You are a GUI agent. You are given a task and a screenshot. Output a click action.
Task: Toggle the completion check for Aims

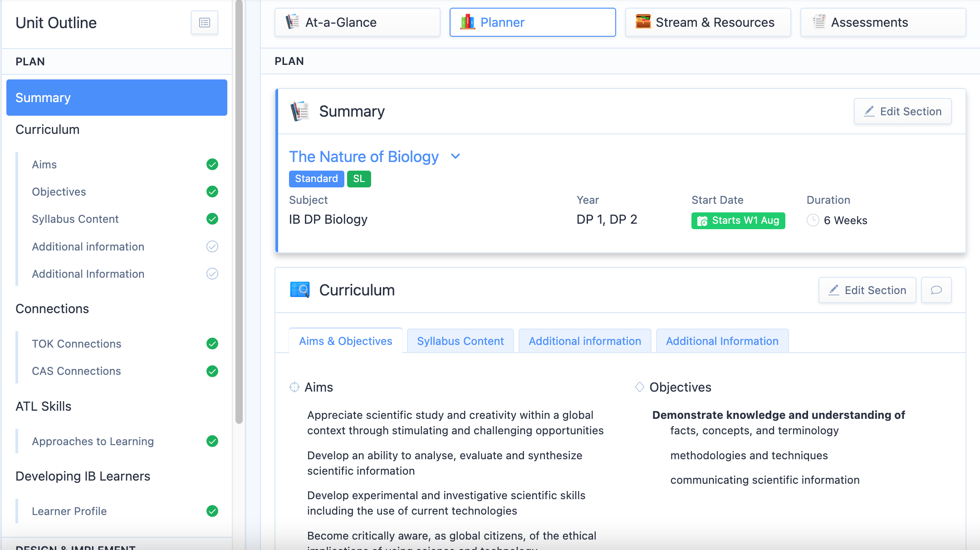tap(212, 164)
